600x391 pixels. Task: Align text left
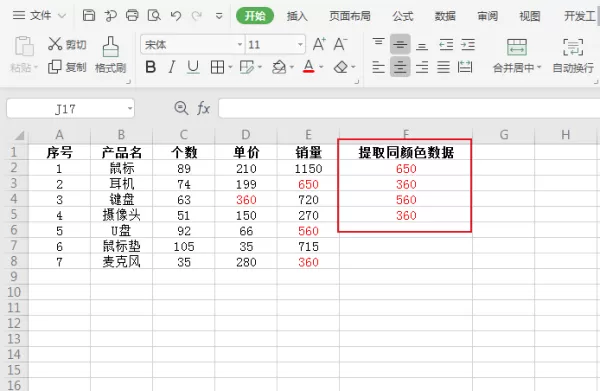pos(378,67)
